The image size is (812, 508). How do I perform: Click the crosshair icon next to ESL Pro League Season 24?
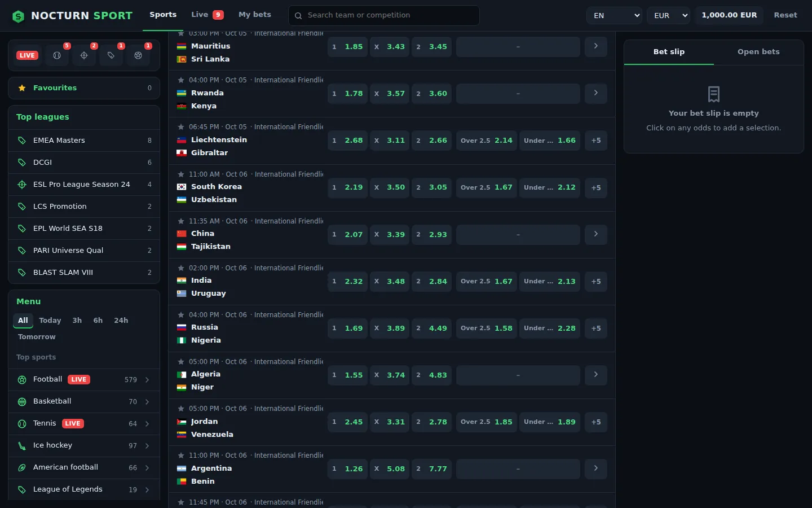pyautogui.click(x=22, y=185)
